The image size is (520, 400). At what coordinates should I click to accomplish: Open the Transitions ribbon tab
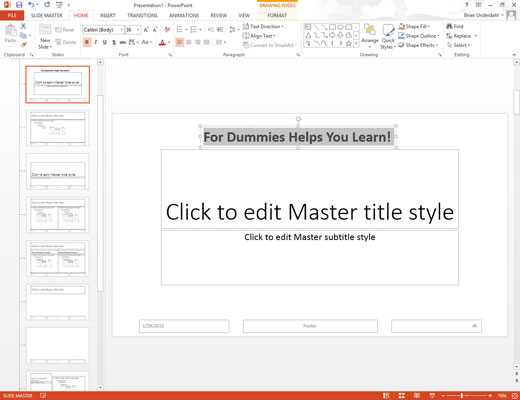pos(142,15)
